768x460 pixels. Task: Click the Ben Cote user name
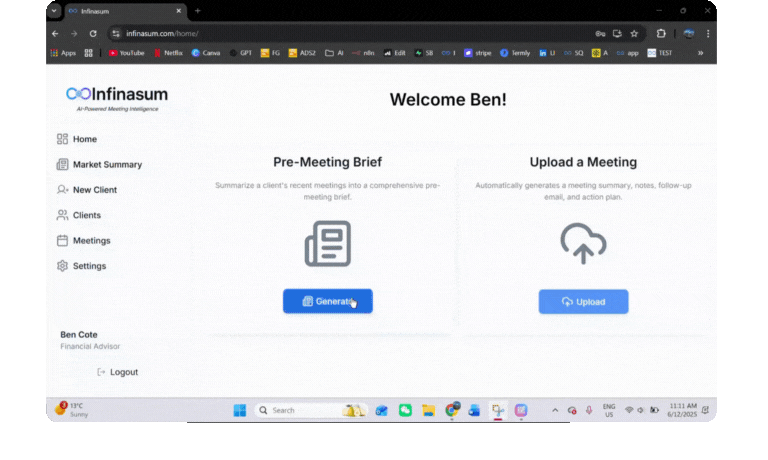[x=79, y=335]
